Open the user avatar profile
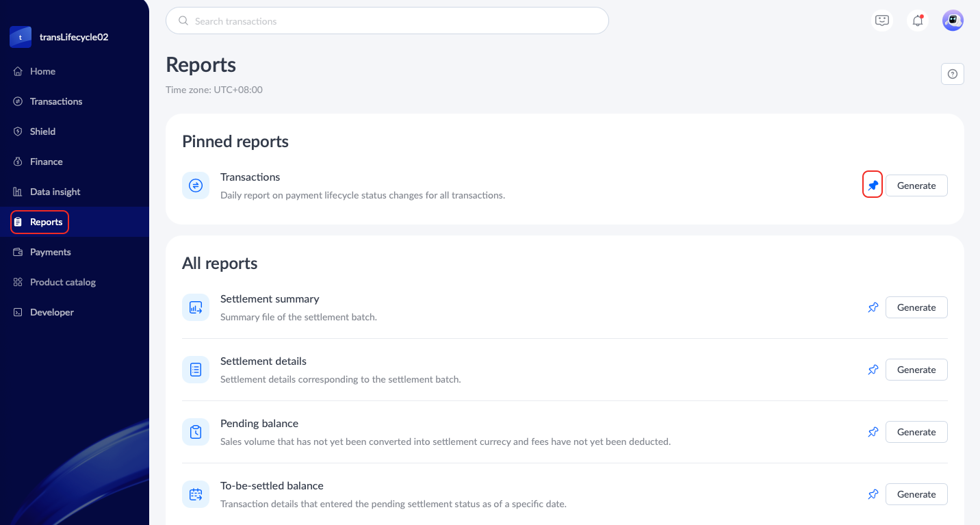This screenshot has height=525, width=980. click(953, 21)
